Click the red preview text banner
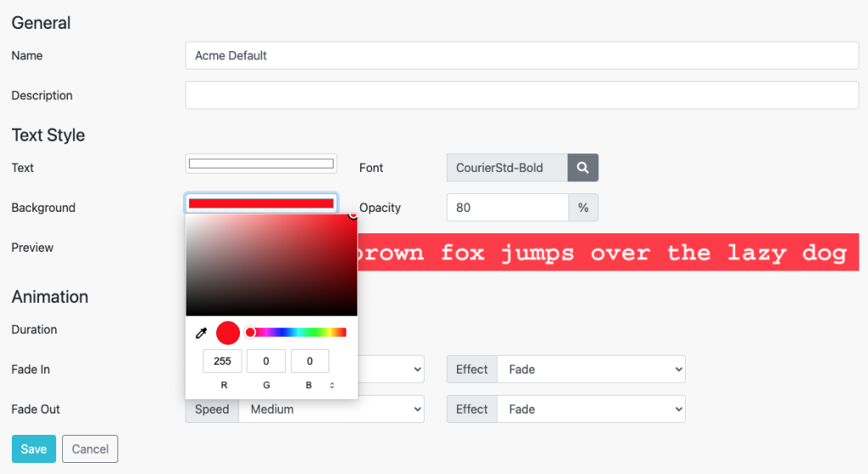Image resolution: width=868 pixels, height=474 pixels. click(x=609, y=253)
